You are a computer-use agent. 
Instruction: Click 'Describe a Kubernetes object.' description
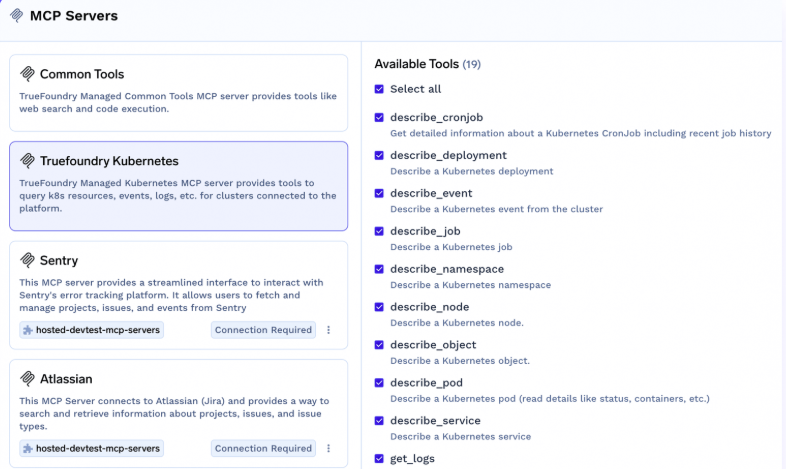[x=460, y=361]
